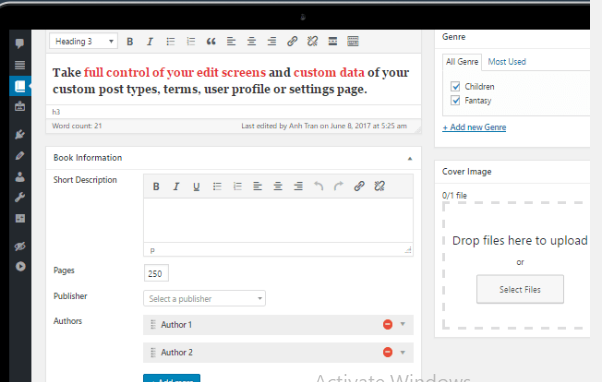Collapse the Book Information panel

click(x=410, y=158)
